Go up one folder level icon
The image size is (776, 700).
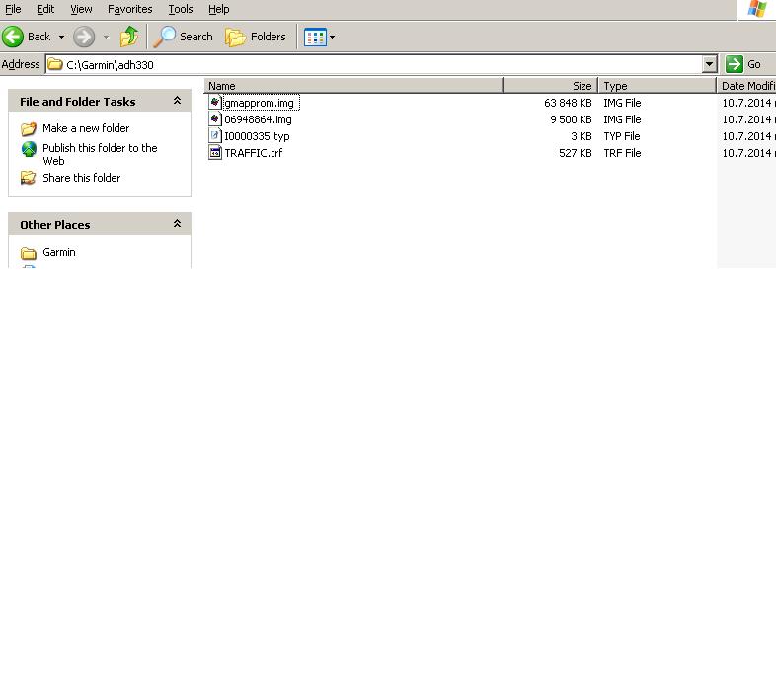(129, 37)
